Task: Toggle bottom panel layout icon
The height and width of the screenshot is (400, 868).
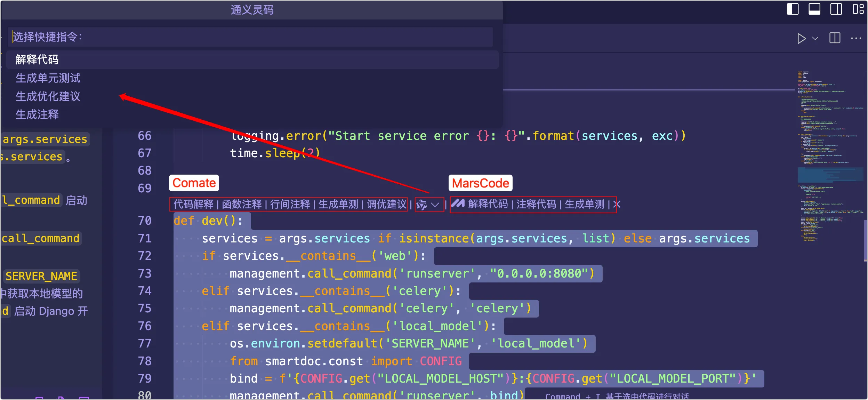Action: coord(814,9)
